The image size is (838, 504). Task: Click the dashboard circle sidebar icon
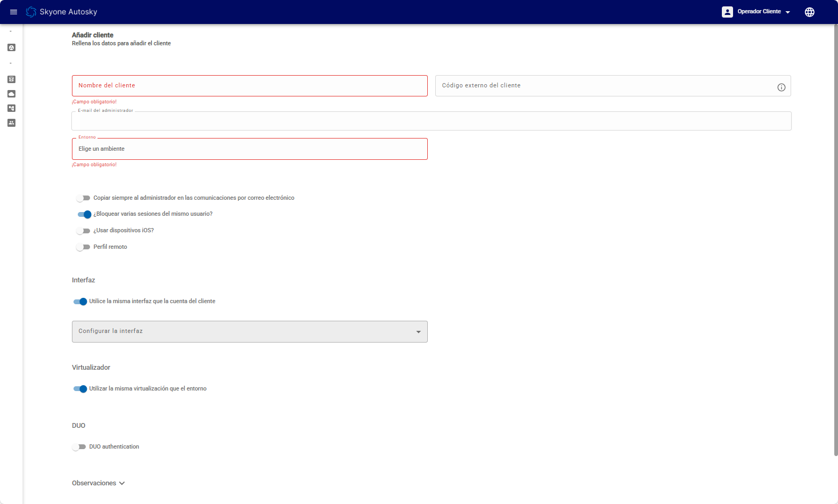point(11,47)
